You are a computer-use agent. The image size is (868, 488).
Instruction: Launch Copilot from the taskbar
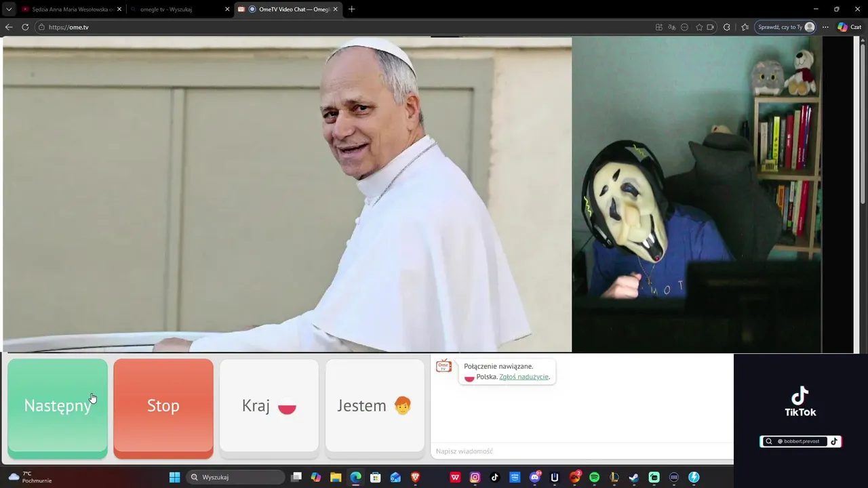click(x=316, y=477)
